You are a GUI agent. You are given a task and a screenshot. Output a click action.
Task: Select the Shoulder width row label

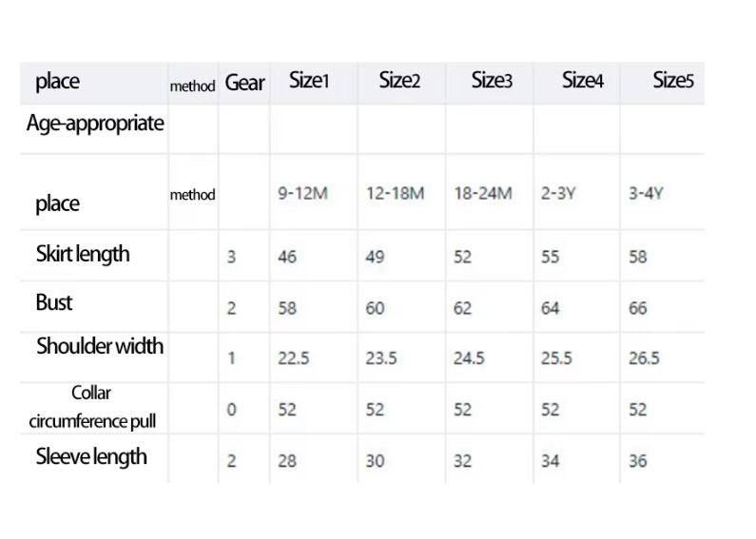(x=100, y=346)
